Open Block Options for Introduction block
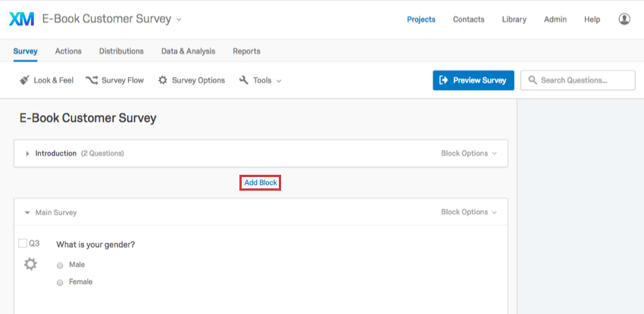644x314 pixels. tap(469, 154)
